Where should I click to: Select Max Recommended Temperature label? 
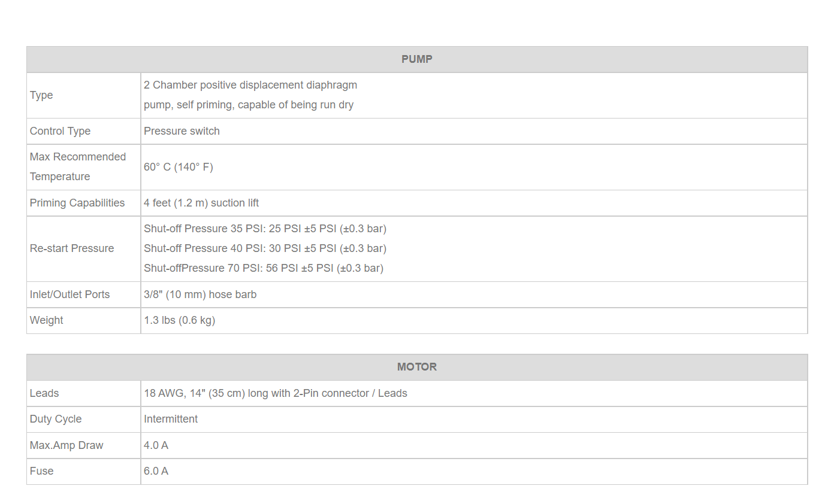[x=78, y=166]
